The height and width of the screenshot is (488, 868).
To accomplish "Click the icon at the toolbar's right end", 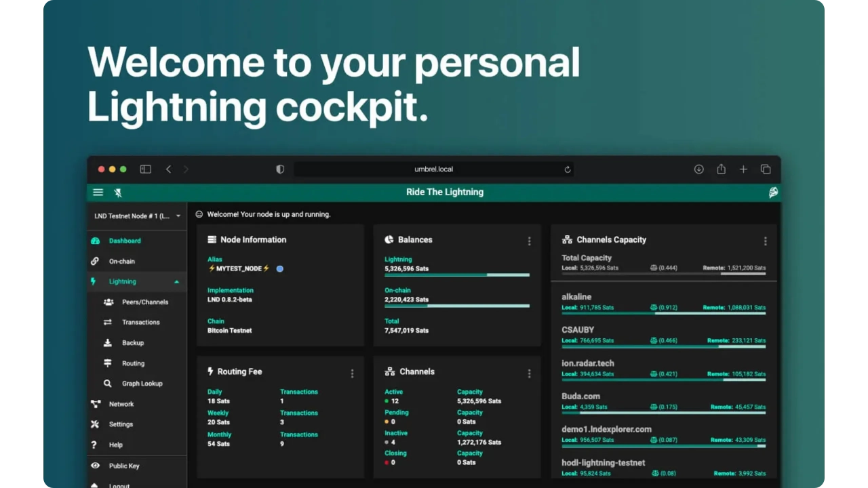I will tap(773, 192).
